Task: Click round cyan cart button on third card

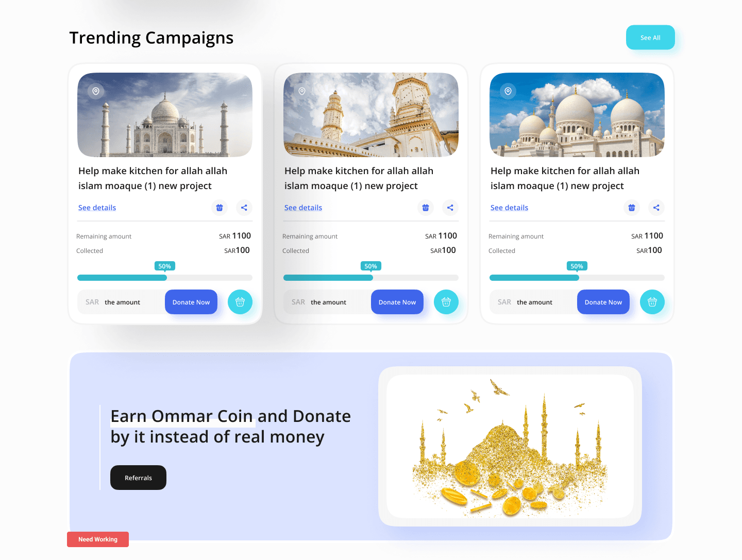Action: 652,302
